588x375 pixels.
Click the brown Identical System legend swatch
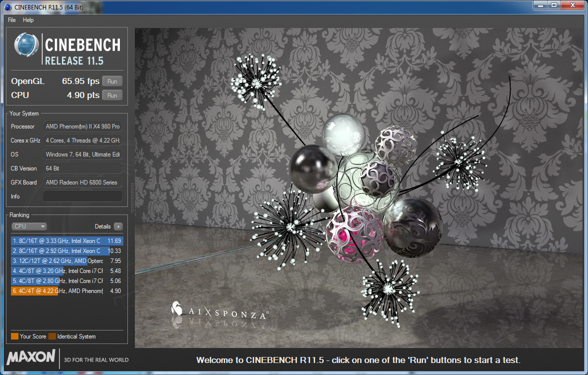point(52,336)
